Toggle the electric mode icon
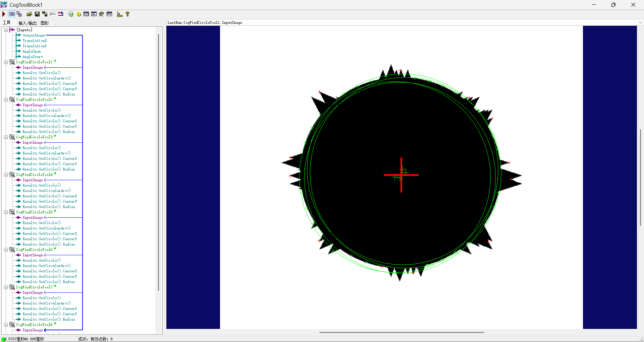Image resolution: width=644 pixels, height=342 pixels. 12,14
